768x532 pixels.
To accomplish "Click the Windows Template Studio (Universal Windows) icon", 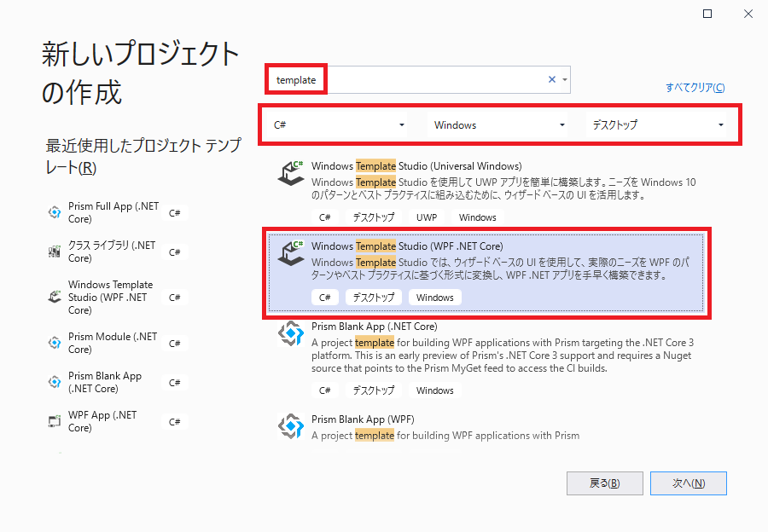I will point(291,173).
